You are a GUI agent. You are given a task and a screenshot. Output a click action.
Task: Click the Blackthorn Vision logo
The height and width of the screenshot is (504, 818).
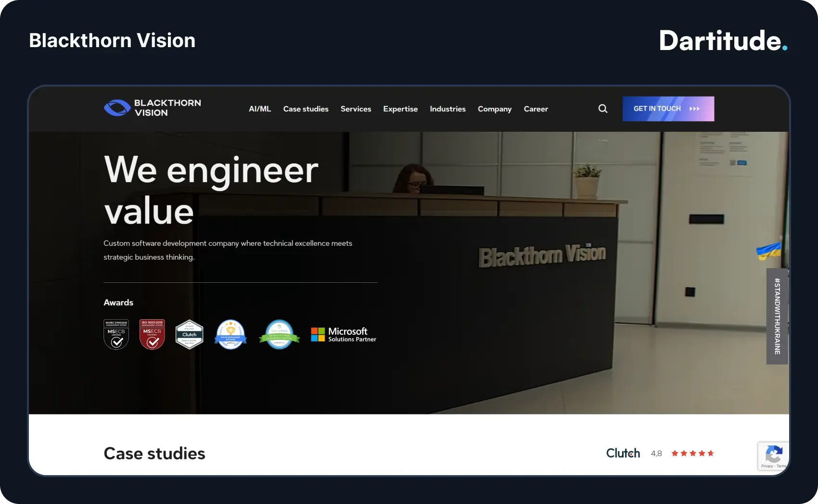tap(153, 108)
